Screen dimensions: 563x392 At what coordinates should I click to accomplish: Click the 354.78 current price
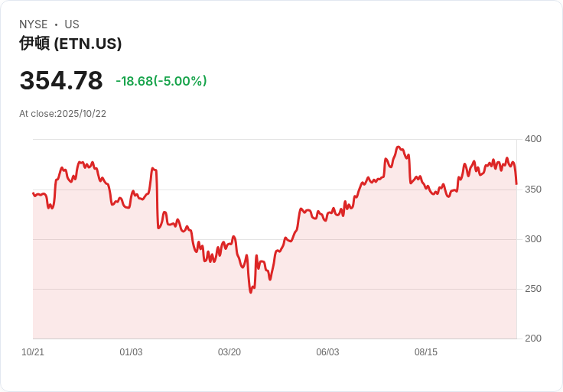point(61,81)
